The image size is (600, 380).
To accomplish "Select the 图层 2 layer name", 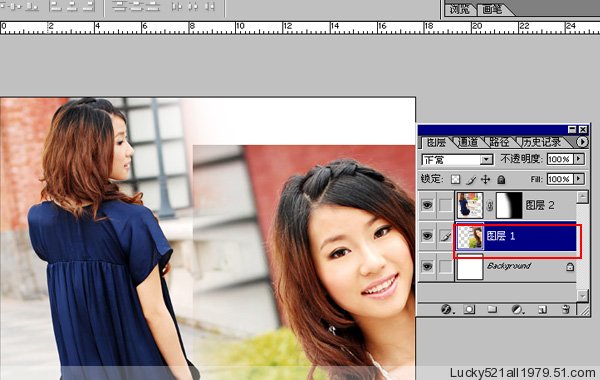I will coord(540,205).
